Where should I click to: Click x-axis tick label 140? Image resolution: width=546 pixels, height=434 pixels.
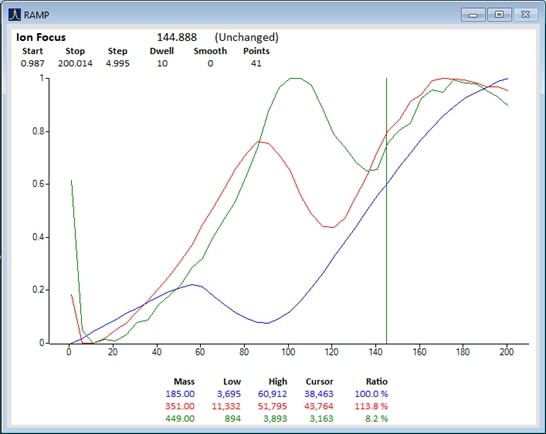click(x=375, y=352)
